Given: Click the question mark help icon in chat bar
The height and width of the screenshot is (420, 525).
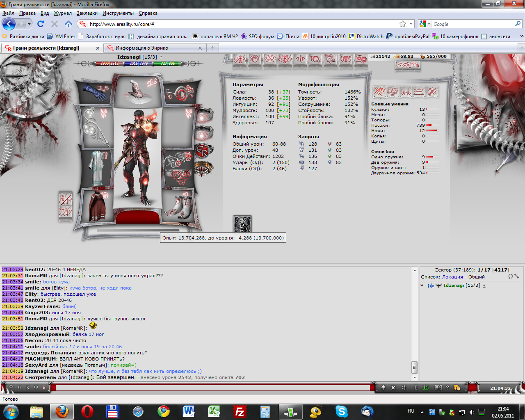Looking at the screenshot, I should [x=447, y=388].
